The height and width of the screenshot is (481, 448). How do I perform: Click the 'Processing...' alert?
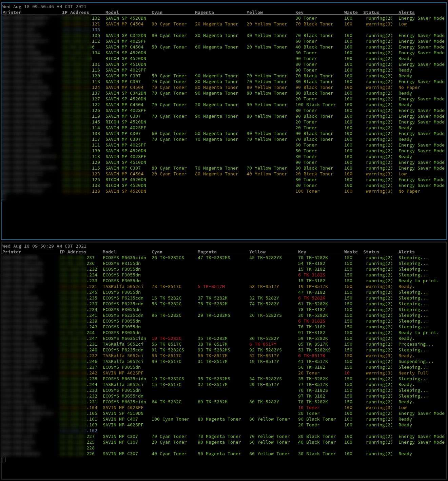[416, 344]
